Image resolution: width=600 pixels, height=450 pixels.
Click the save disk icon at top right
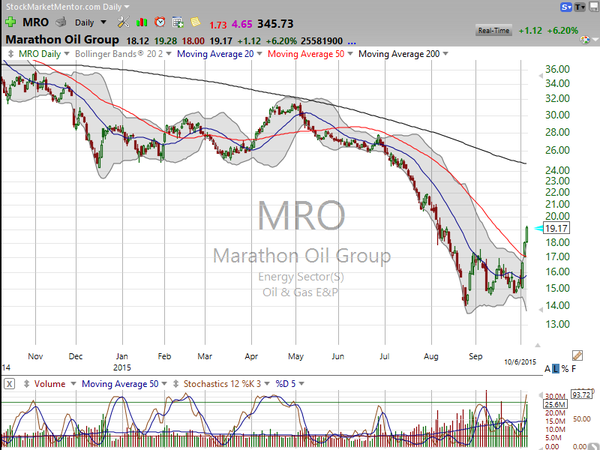point(594,7)
